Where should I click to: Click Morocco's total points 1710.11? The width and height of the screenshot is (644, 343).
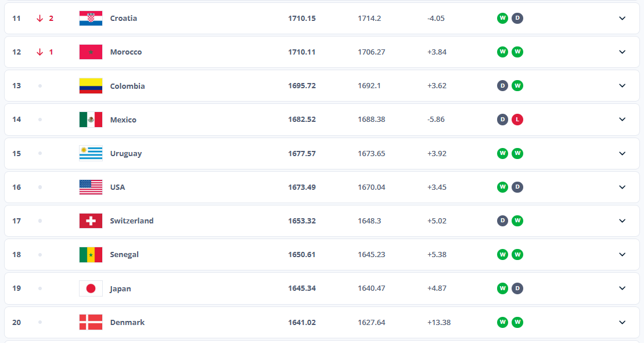pyautogui.click(x=302, y=52)
